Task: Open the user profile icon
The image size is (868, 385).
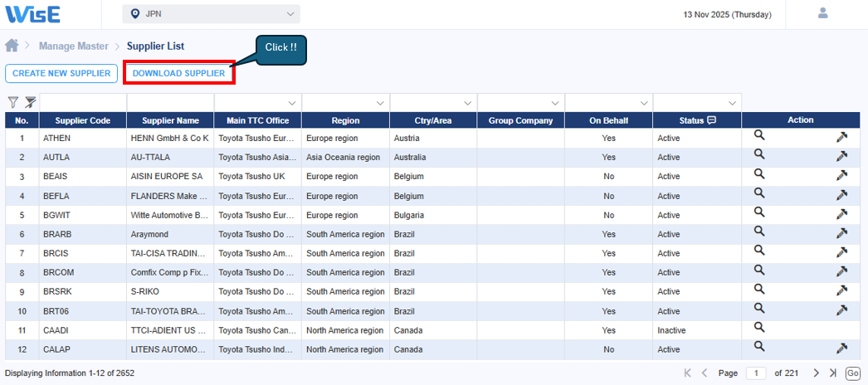Action: [823, 13]
